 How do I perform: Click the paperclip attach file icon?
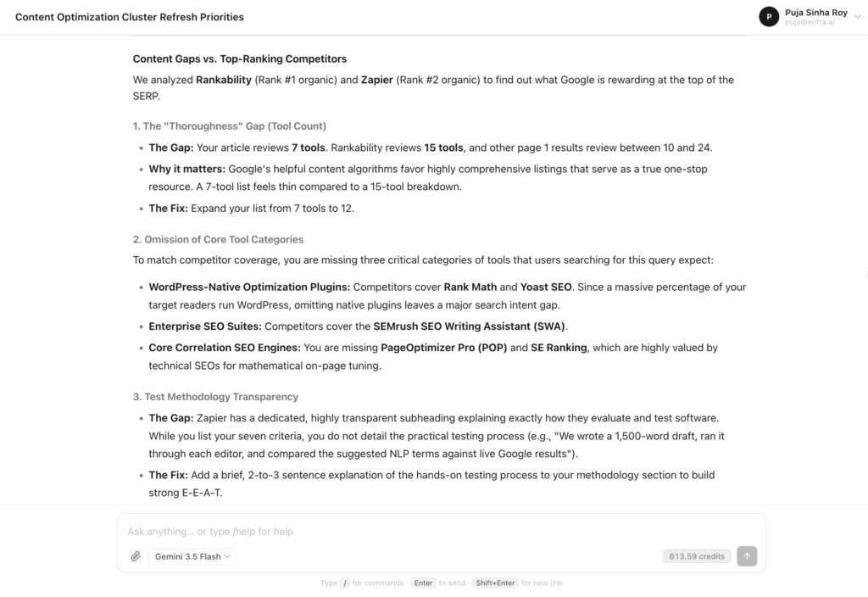(x=136, y=556)
